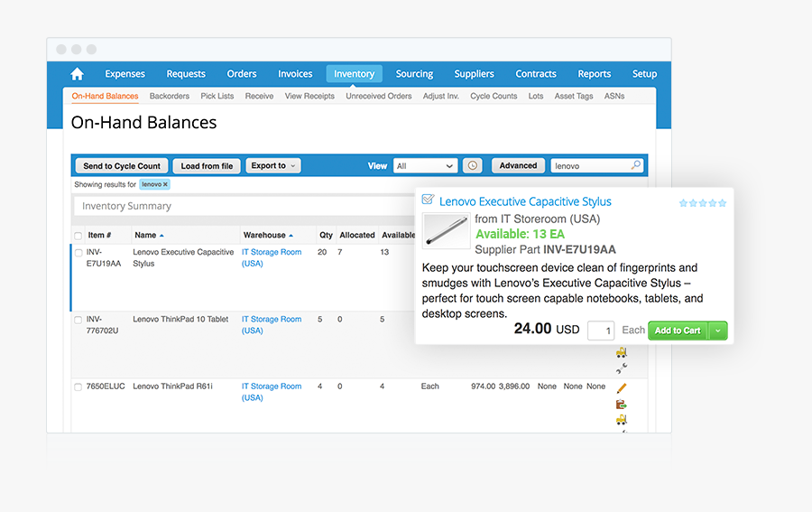
Task: Click the clipboard transfer icon in ThinkPad R61i row
Action: click(x=622, y=405)
